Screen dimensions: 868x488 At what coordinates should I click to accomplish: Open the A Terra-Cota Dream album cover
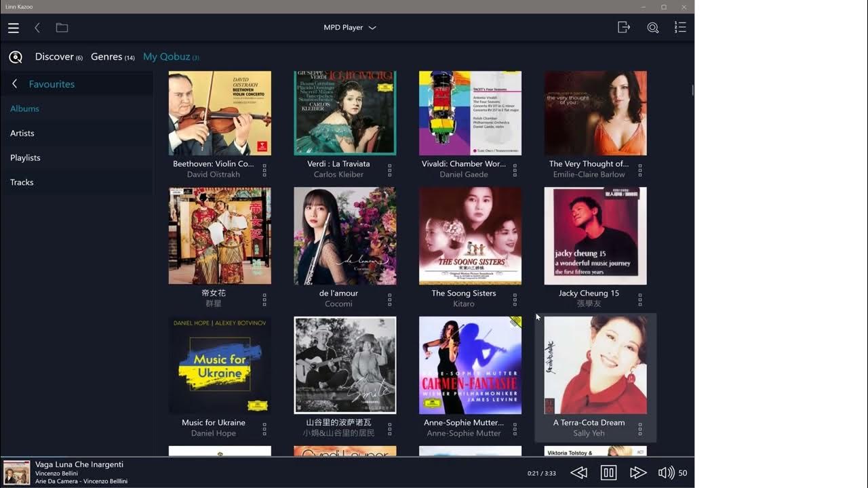tap(595, 365)
